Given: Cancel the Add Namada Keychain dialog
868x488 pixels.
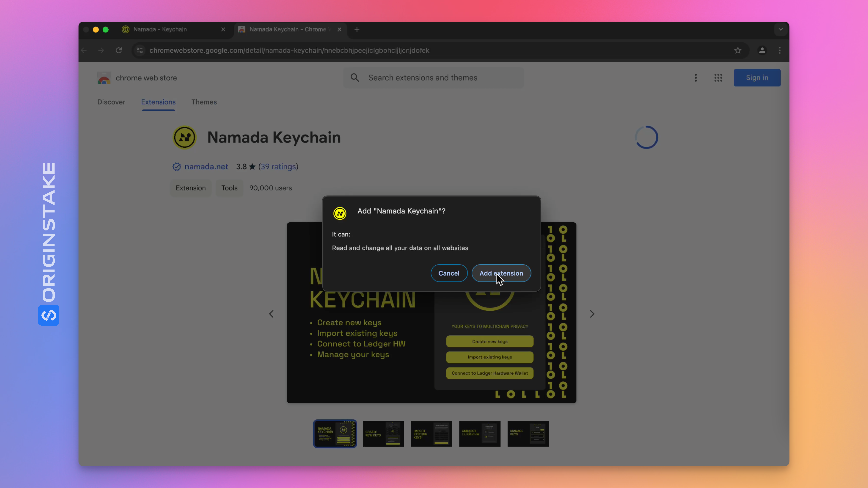Looking at the screenshot, I should pos(449,273).
